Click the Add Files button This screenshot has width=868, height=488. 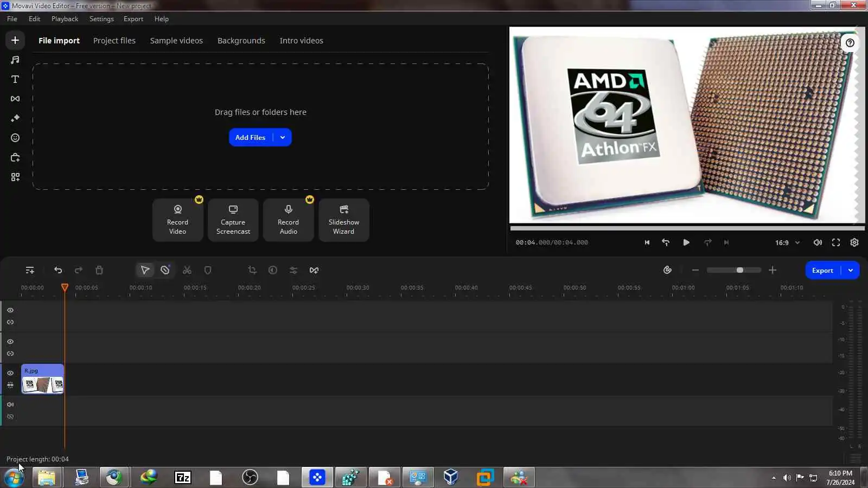coord(251,138)
